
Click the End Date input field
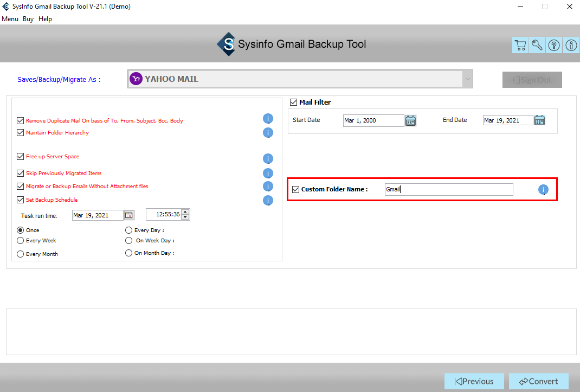click(x=508, y=121)
